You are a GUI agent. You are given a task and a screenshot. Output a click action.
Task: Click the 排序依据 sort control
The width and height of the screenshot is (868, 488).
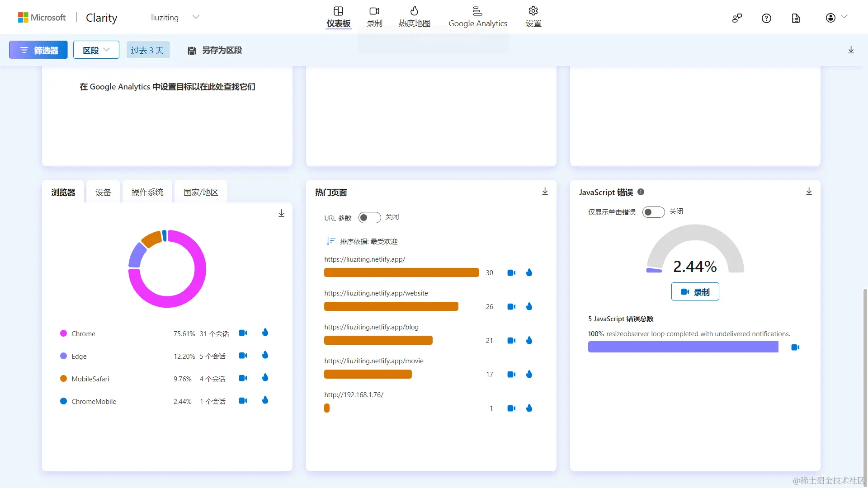362,241
